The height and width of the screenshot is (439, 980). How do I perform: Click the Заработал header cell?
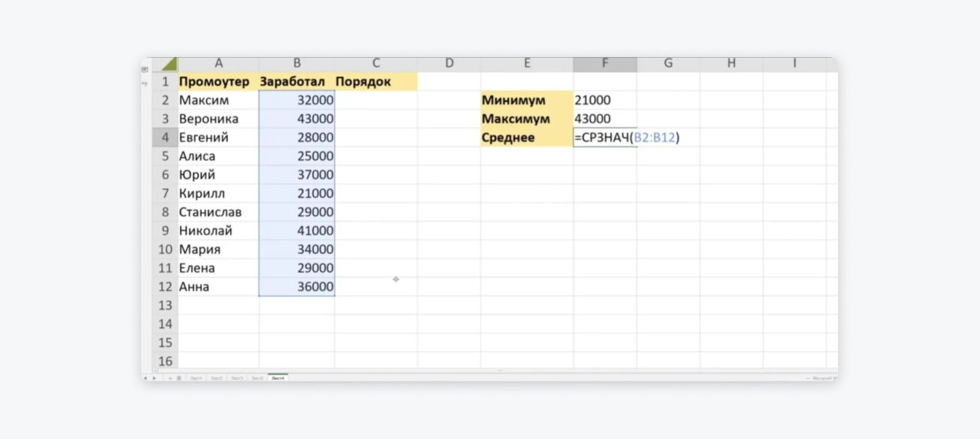(x=296, y=82)
